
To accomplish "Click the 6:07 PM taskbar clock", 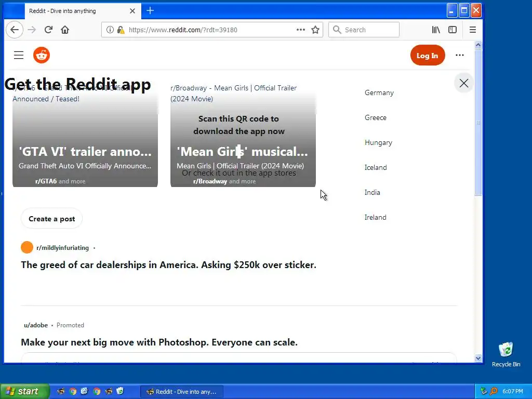I will (x=513, y=391).
